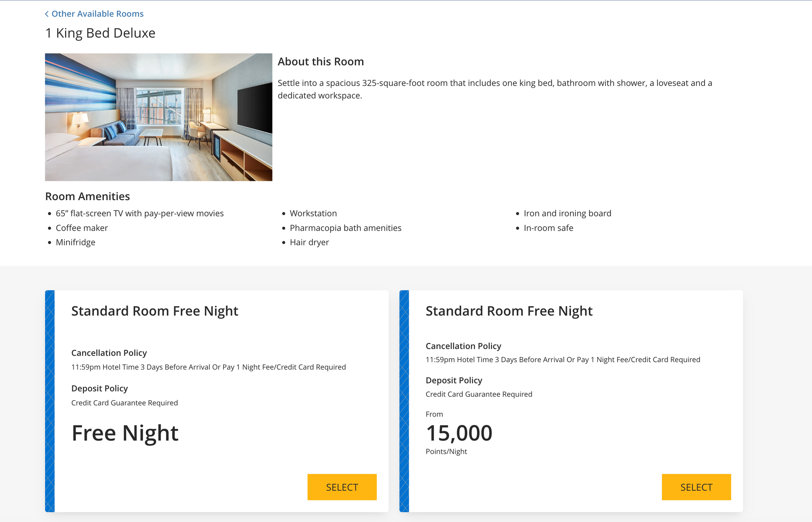Image resolution: width=812 pixels, height=522 pixels.
Task: Click the blue patterned stripe on the left card
Action: coord(50,400)
